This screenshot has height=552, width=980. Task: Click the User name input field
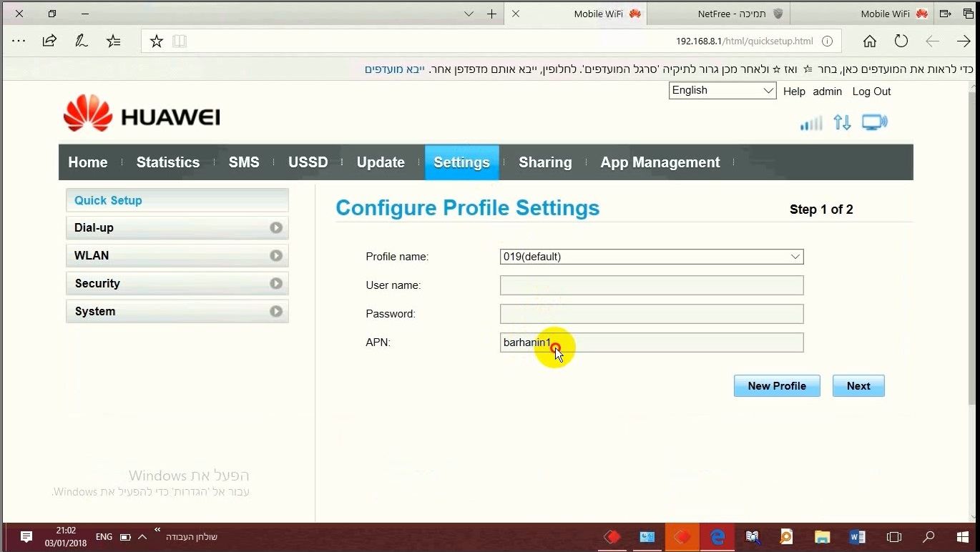(652, 285)
